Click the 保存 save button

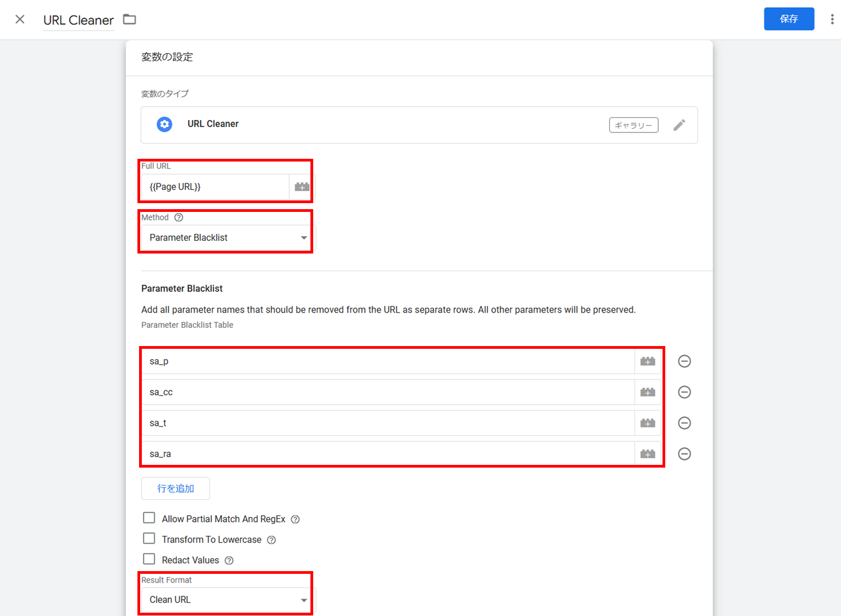788,19
